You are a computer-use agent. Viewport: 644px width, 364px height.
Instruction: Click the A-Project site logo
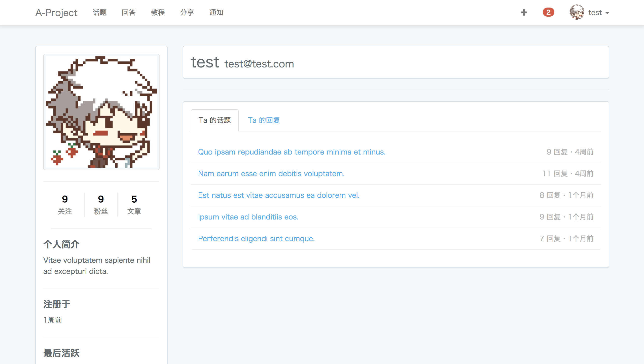[x=56, y=12]
